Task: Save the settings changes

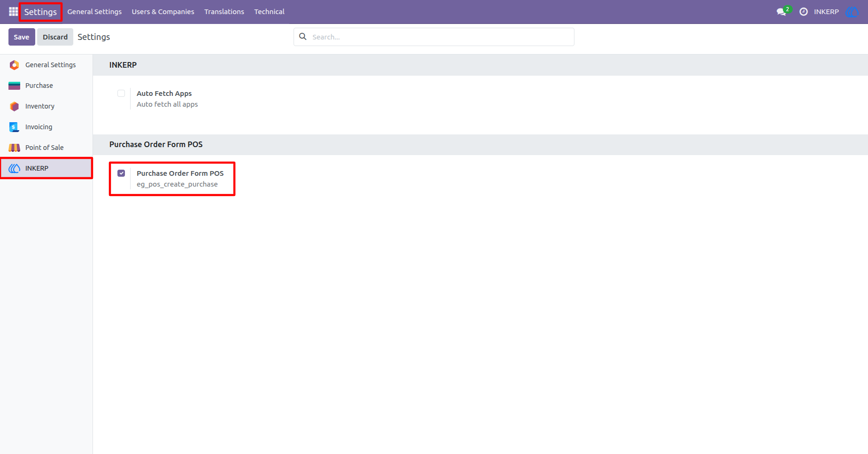Action: (22, 37)
